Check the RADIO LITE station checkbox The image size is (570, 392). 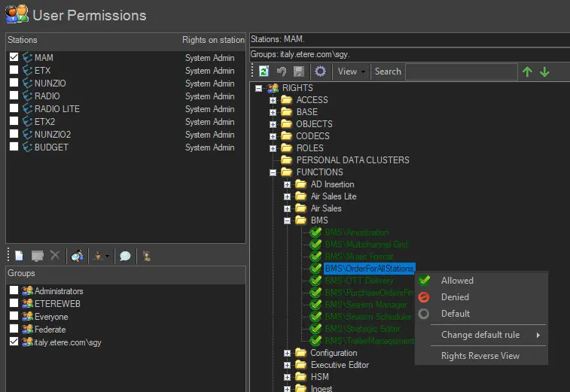(14, 108)
